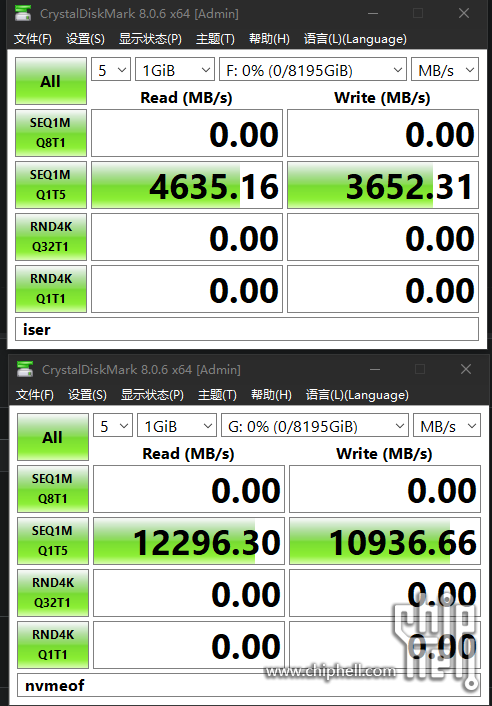Click the 'iser' comment field
Screen dimensions: 492x706
247,329
